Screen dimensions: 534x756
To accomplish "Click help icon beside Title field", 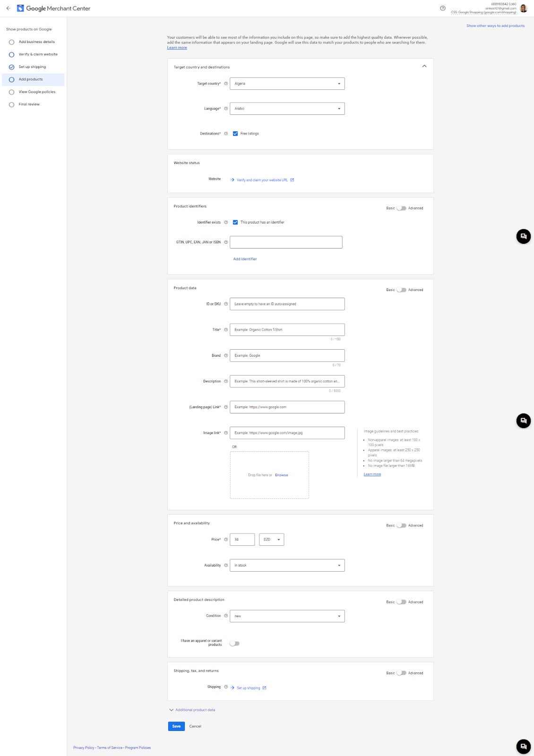I will 226,330.
